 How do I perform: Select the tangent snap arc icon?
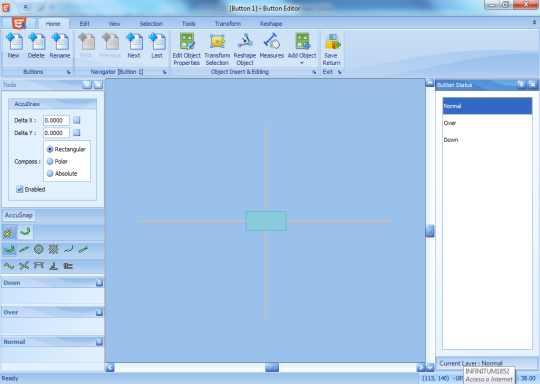click(39, 266)
